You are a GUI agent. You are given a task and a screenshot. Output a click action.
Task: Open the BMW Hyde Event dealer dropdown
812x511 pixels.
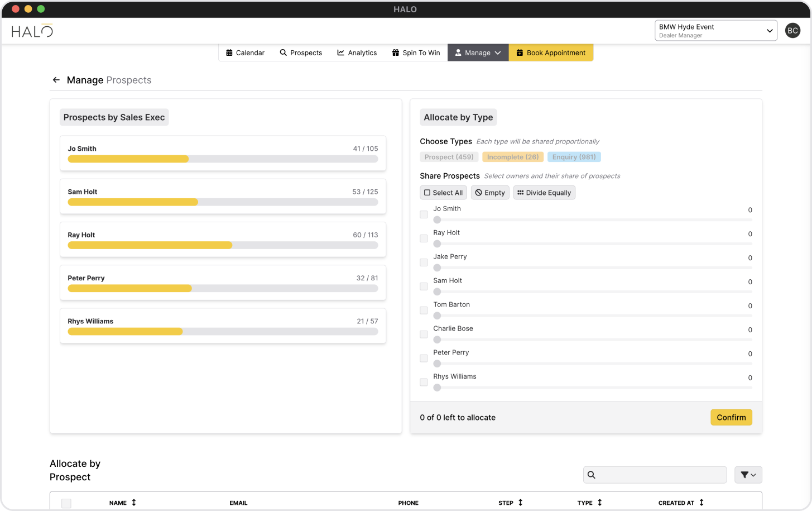pyautogui.click(x=715, y=31)
